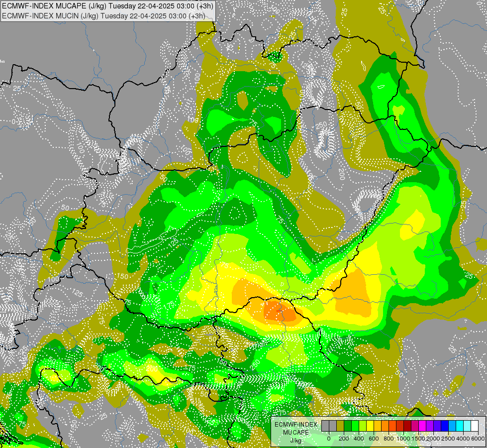
Task: Pick the dark red legend swatch
Action: pos(407,426)
